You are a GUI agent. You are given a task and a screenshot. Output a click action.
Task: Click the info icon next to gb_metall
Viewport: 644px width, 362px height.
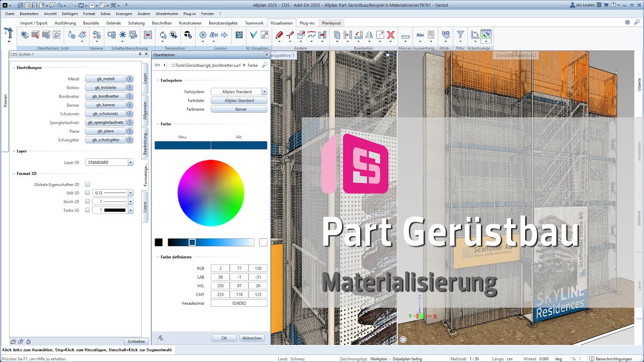click(129, 79)
